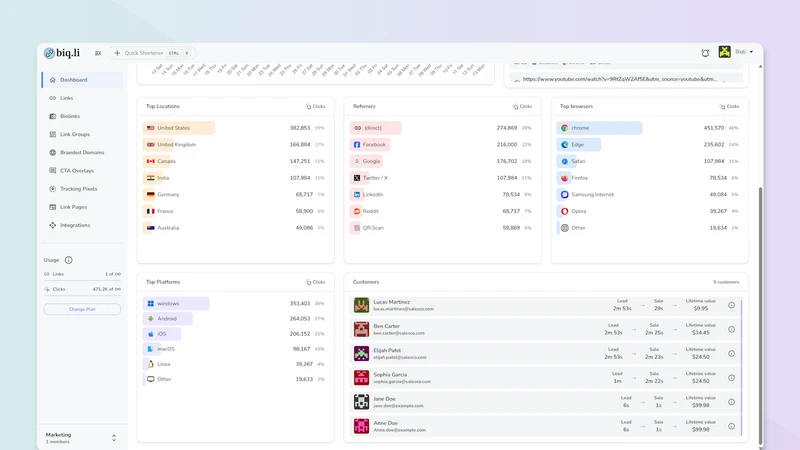Open Elijah Patel info icon

[731, 354]
